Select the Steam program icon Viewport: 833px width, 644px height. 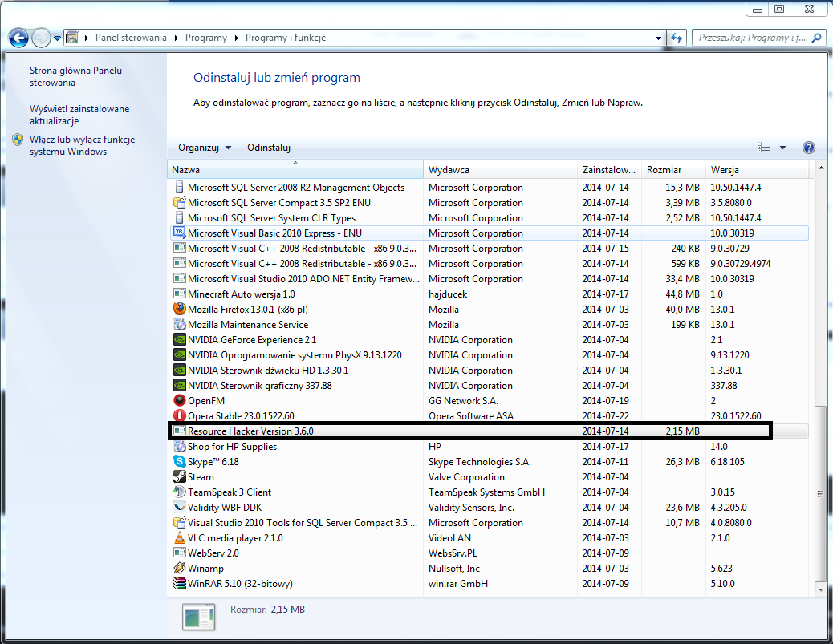(180, 476)
